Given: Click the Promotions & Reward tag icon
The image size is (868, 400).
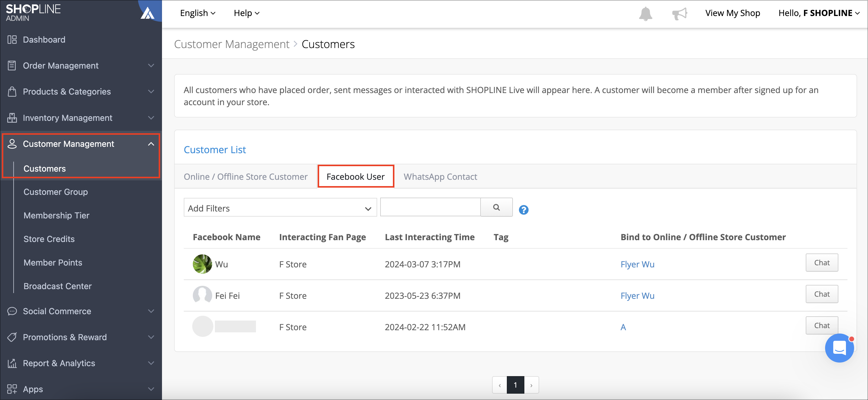Looking at the screenshot, I should [x=12, y=337].
